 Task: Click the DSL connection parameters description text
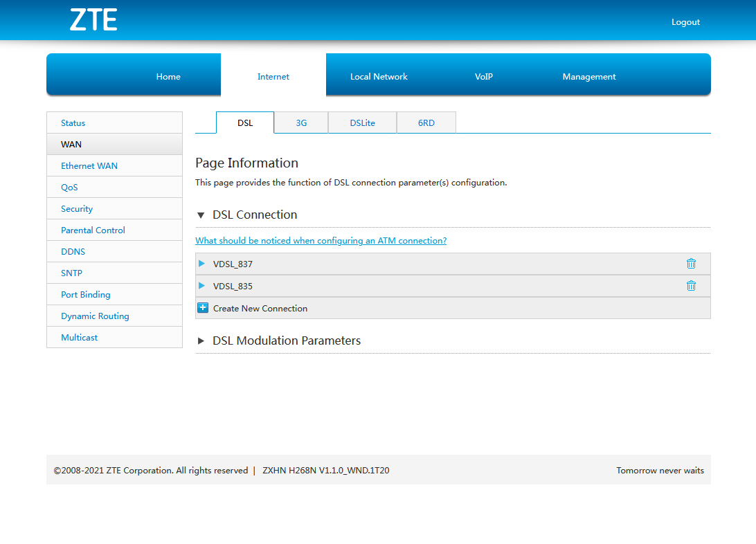[x=351, y=183]
